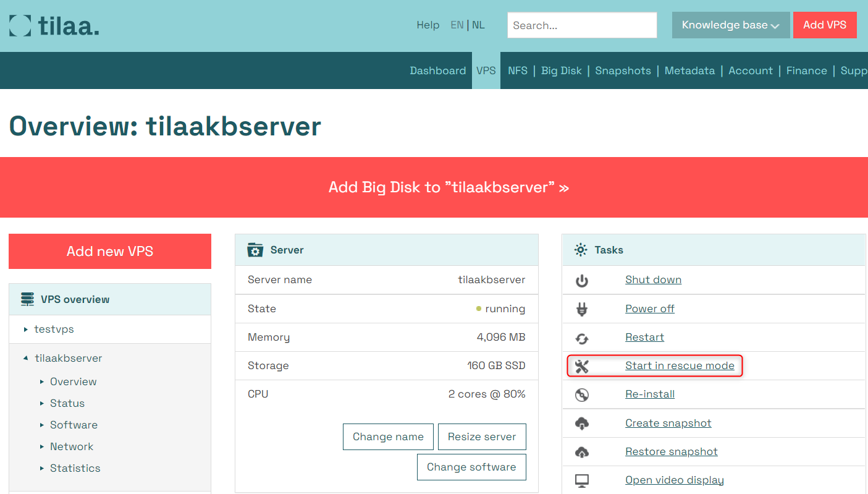Expand the testvps tree entry
This screenshot has height=494, width=868.
26,330
